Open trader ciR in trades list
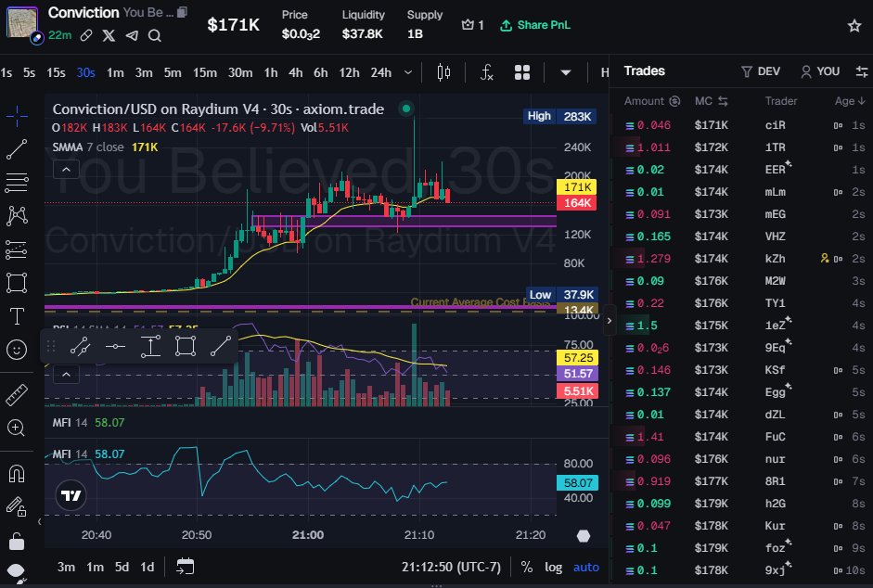 (775, 125)
